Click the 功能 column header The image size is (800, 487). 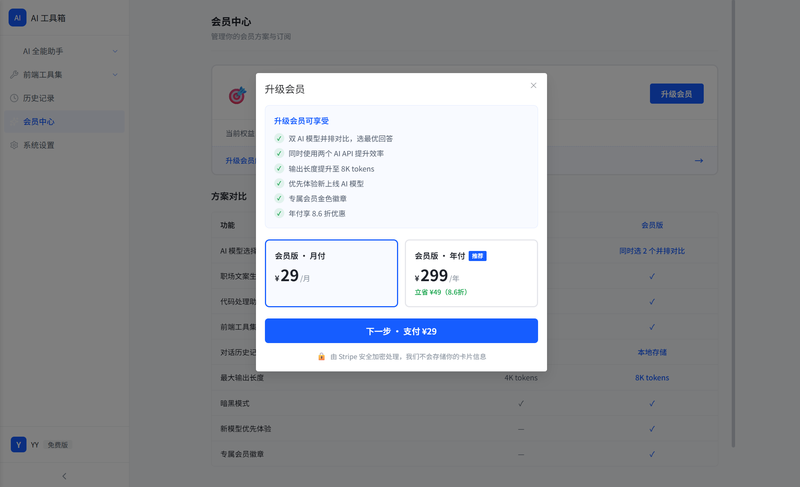click(227, 225)
